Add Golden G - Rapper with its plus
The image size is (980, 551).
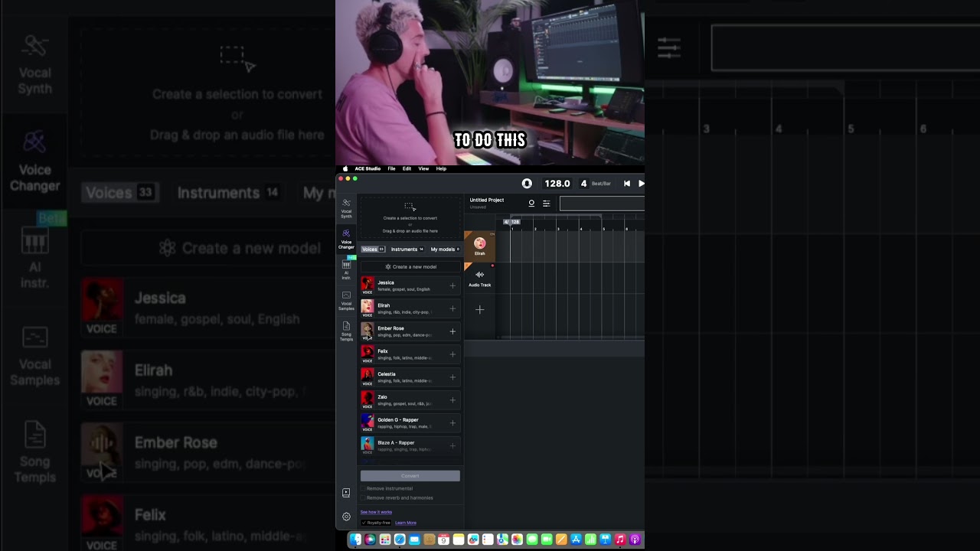pos(452,423)
